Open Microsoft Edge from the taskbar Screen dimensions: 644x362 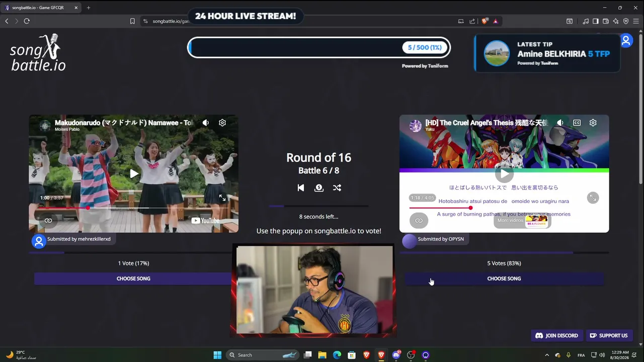pyautogui.click(x=337, y=355)
